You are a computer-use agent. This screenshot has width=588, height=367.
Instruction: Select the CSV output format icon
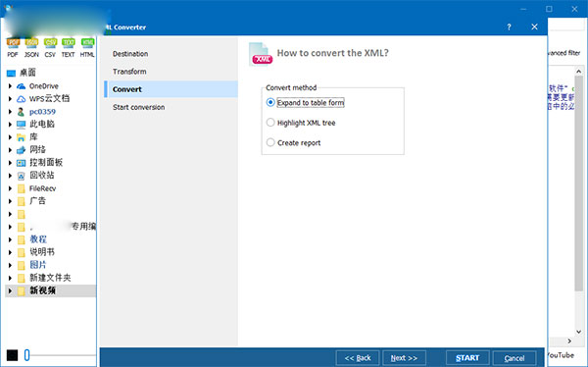[x=50, y=47]
